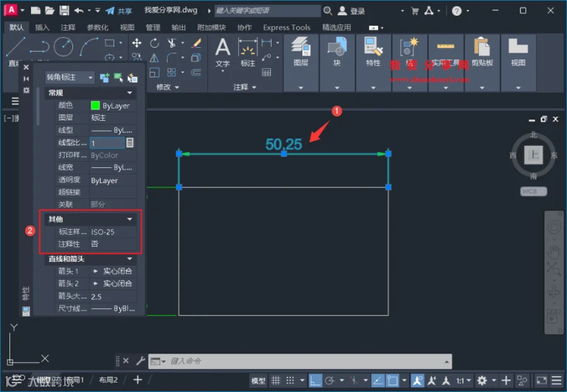Screen dimensions: 567x392
Task: Expand the 修改 panel dropdown
Action: click(x=168, y=87)
